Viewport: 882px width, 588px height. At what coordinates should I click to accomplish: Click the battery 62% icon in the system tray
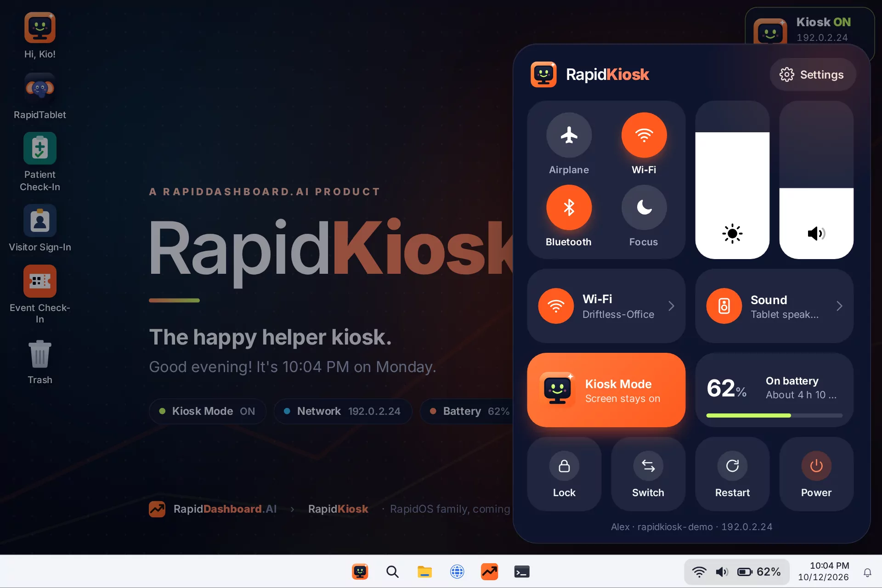759,572
